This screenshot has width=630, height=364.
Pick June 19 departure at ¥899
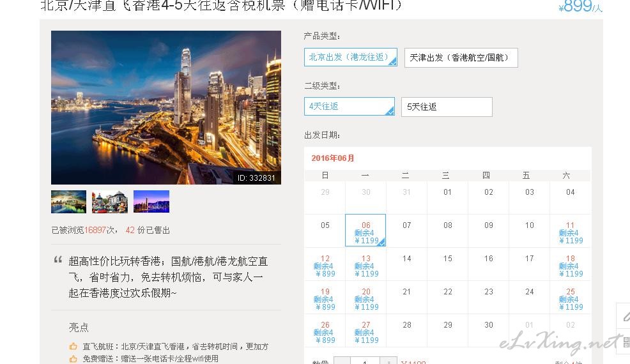tap(325, 299)
